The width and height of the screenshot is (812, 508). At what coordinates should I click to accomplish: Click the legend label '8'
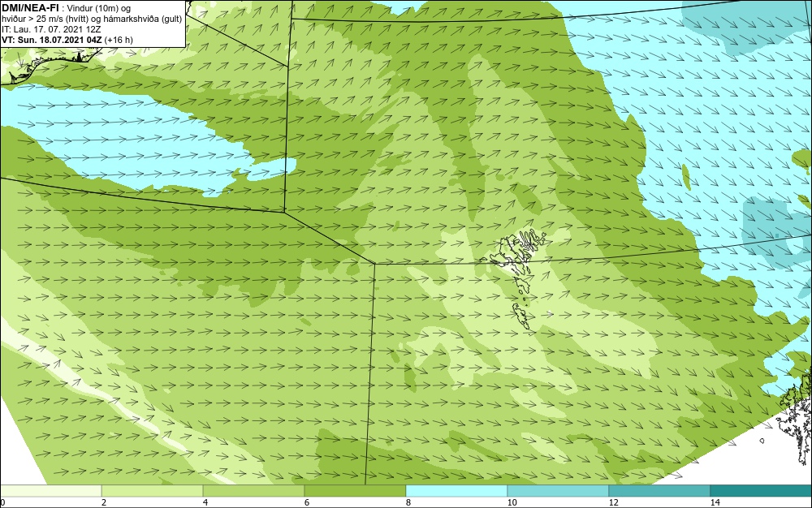coord(408,502)
